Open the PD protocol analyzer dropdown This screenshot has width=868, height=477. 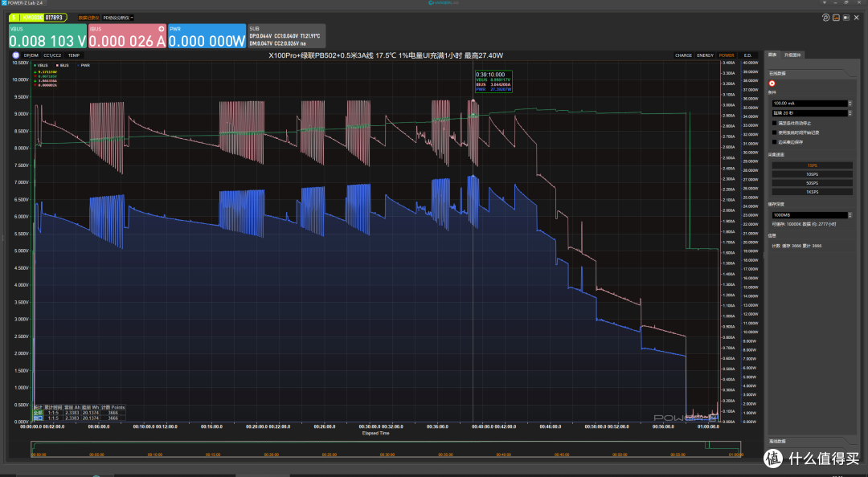(x=118, y=18)
